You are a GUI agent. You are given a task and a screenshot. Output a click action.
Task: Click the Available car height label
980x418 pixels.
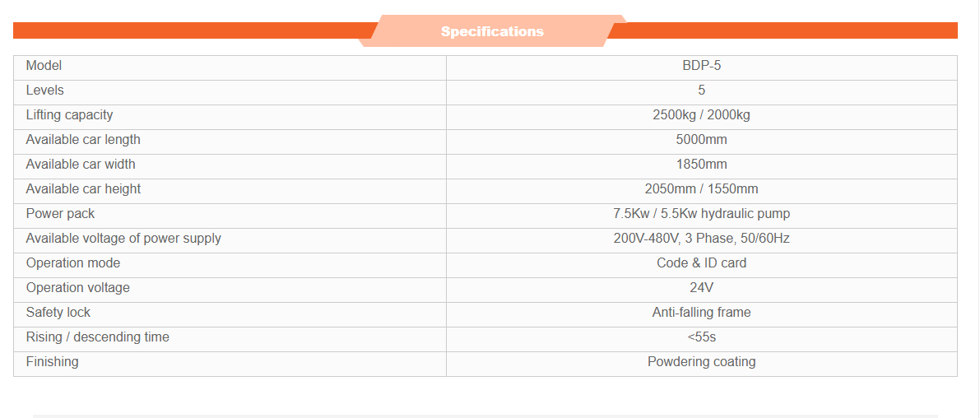click(83, 189)
